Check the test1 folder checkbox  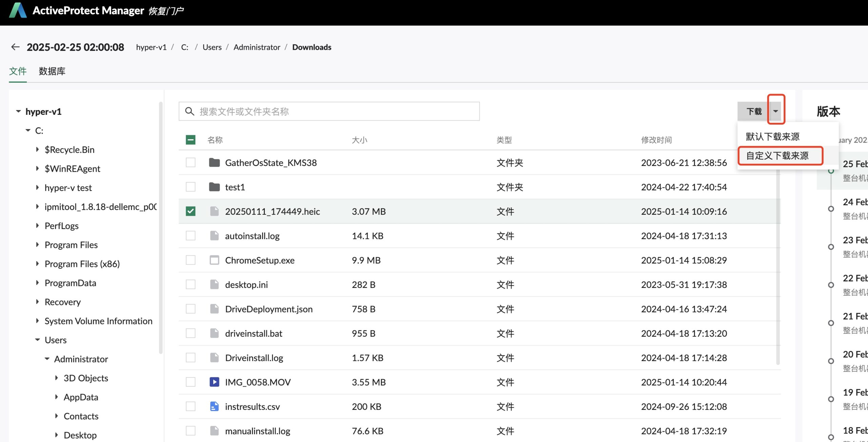(191, 187)
